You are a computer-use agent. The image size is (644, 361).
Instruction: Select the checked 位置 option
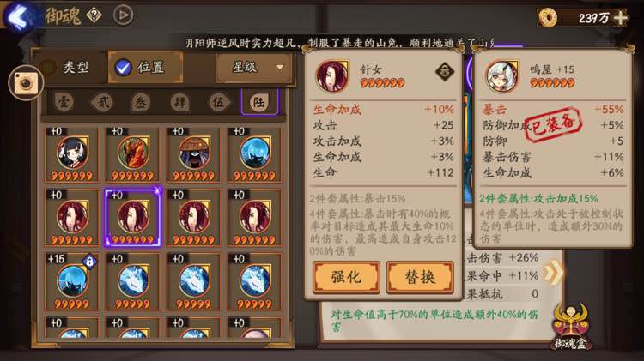pos(145,67)
